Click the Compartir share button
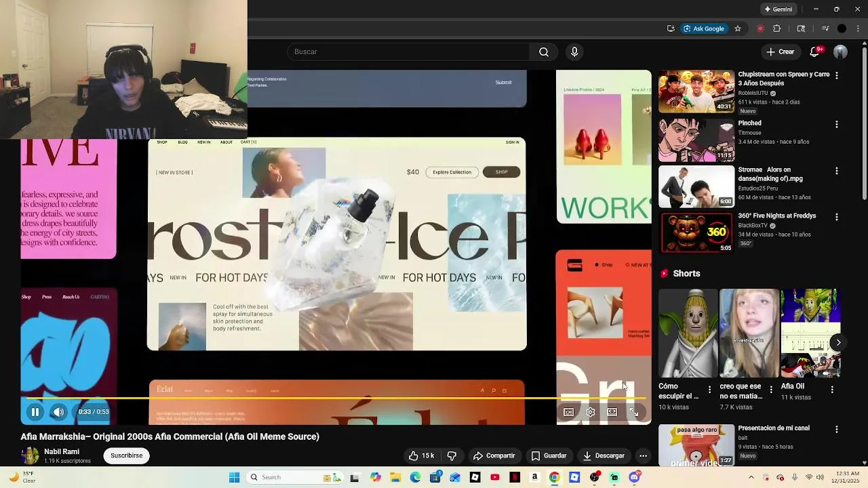Screen dimensions: 868x488 (494, 455)
